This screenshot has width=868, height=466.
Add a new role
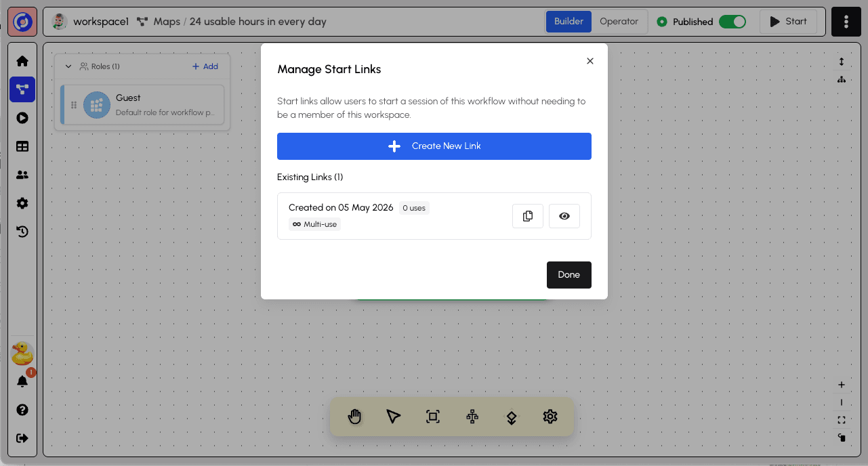coord(205,66)
